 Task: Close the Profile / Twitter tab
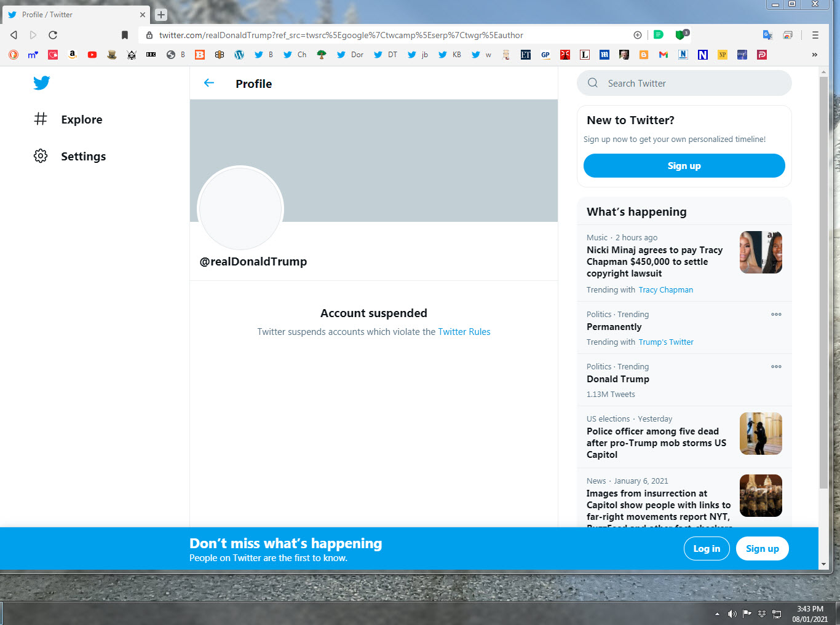pyautogui.click(x=143, y=15)
